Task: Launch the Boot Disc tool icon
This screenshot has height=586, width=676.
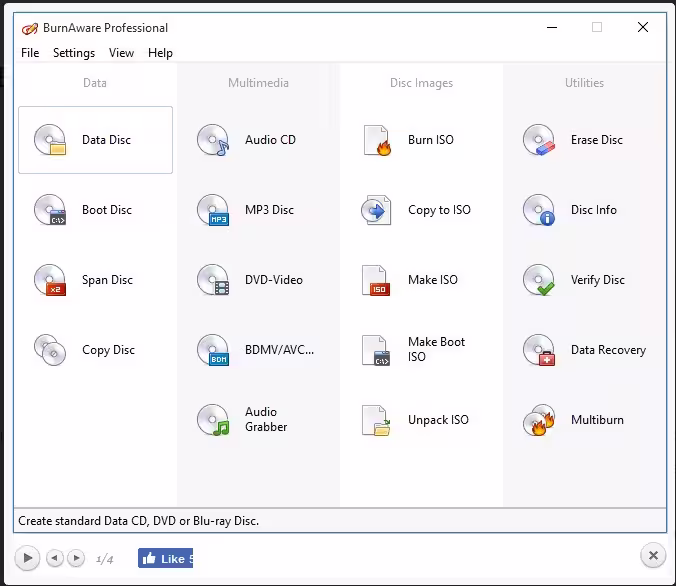Action: tap(50, 210)
